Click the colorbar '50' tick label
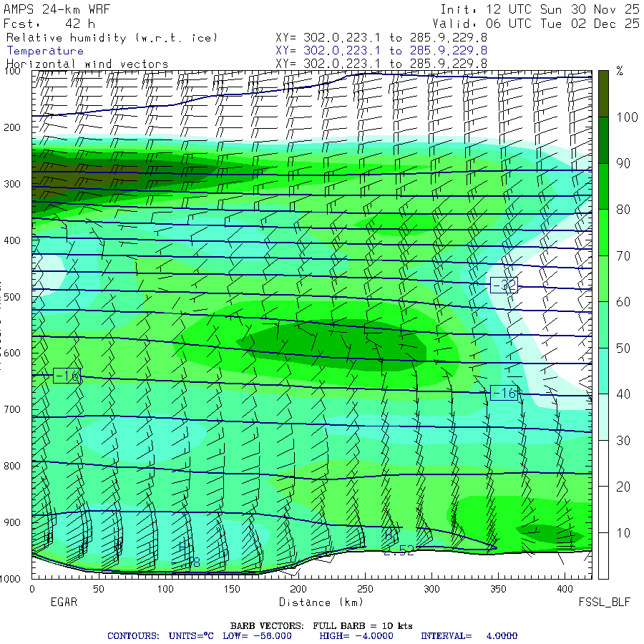 [x=623, y=348]
